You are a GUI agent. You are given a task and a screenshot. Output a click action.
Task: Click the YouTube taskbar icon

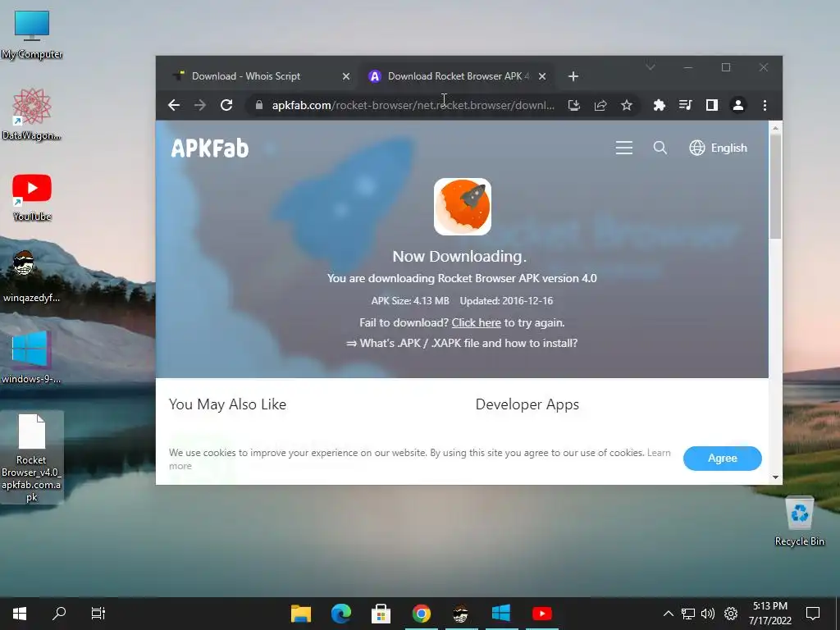click(541, 614)
